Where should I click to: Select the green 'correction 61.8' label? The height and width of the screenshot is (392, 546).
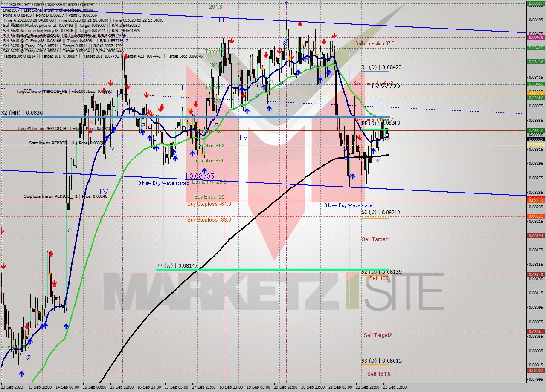coord(209,146)
